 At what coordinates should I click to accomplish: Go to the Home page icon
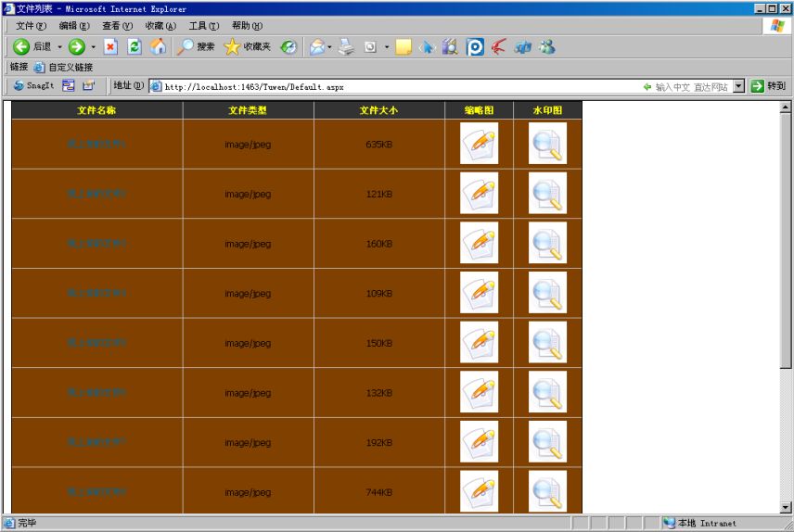pos(158,46)
